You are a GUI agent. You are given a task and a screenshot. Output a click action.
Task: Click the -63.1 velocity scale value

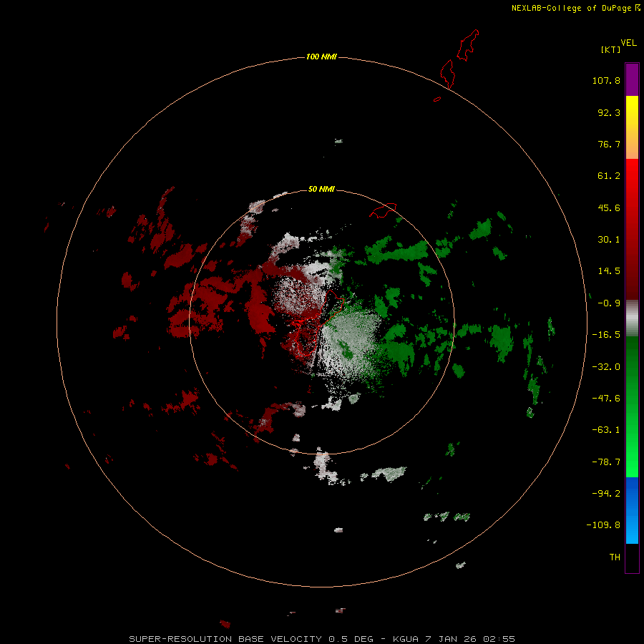point(606,430)
